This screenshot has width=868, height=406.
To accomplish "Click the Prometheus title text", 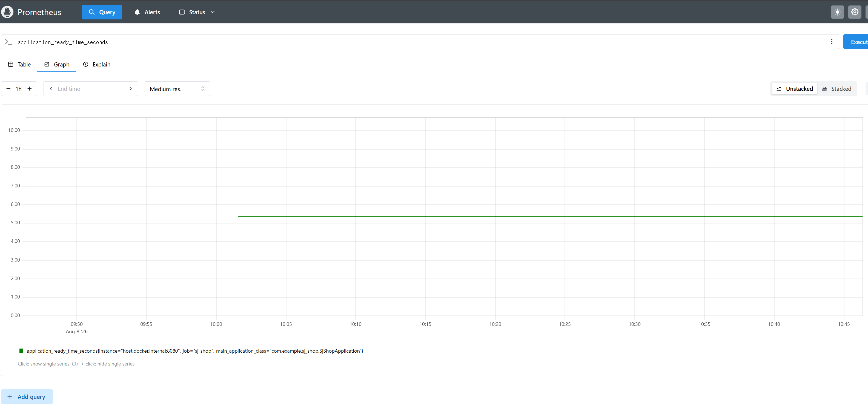I will coord(39,12).
